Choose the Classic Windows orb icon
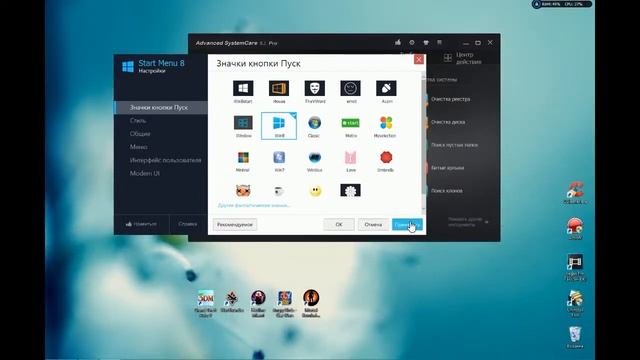The height and width of the screenshot is (360, 640). click(x=314, y=123)
